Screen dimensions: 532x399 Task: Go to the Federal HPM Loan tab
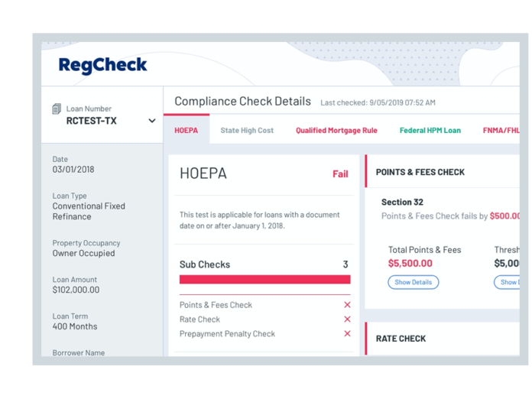click(430, 130)
